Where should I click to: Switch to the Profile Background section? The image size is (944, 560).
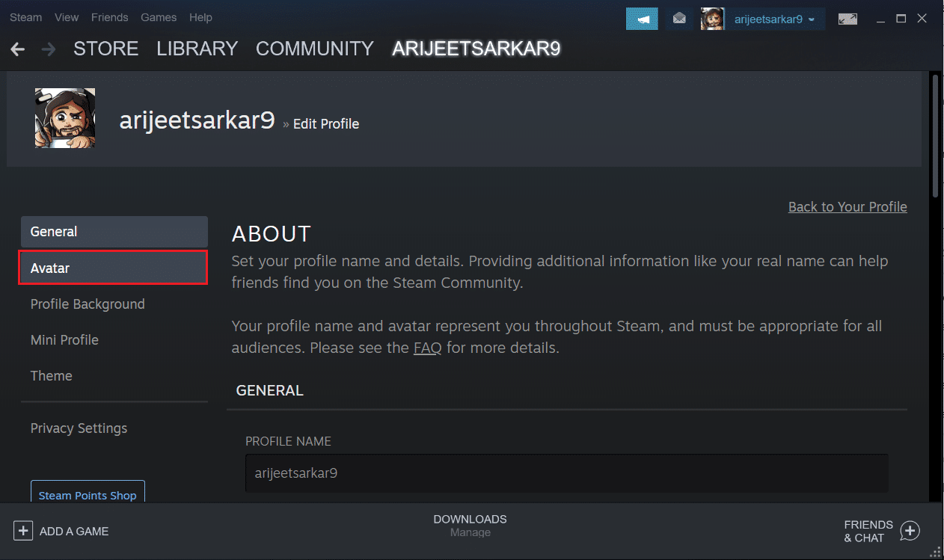click(x=88, y=304)
